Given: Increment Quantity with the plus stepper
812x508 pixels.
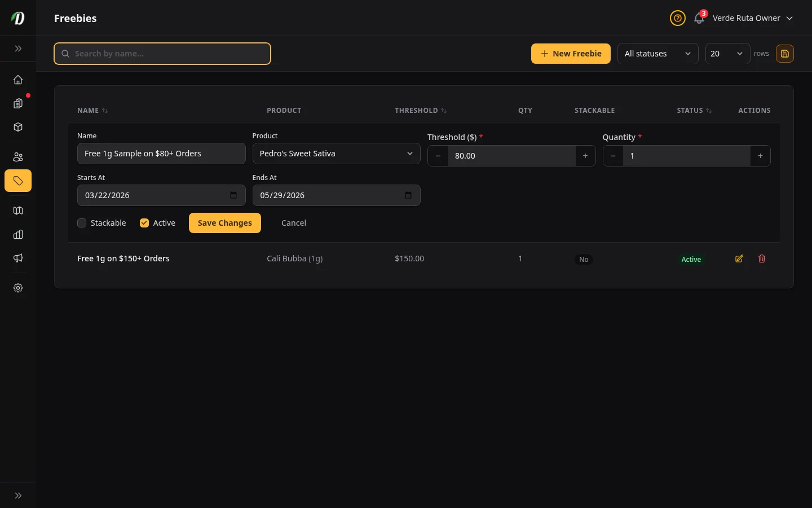Looking at the screenshot, I should (760, 156).
